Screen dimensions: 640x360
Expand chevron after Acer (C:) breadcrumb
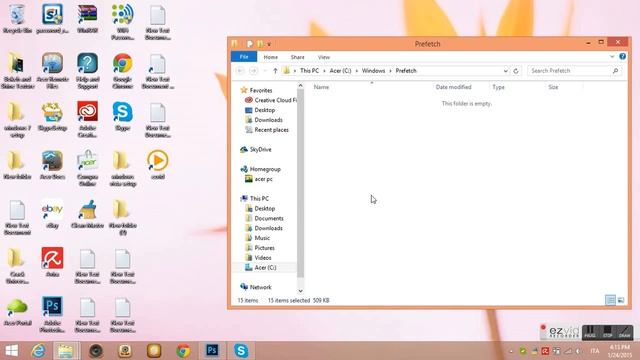356,71
